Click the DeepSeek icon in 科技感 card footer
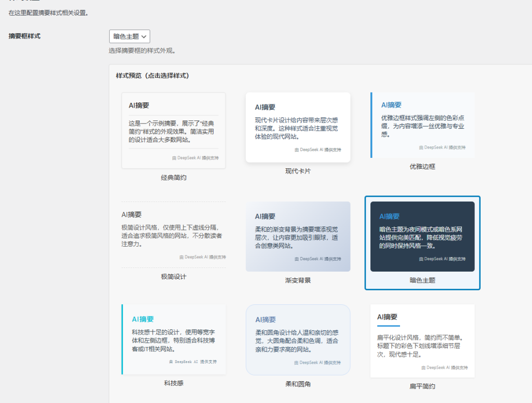The width and height of the screenshot is (532, 403). (x=171, y=361)
